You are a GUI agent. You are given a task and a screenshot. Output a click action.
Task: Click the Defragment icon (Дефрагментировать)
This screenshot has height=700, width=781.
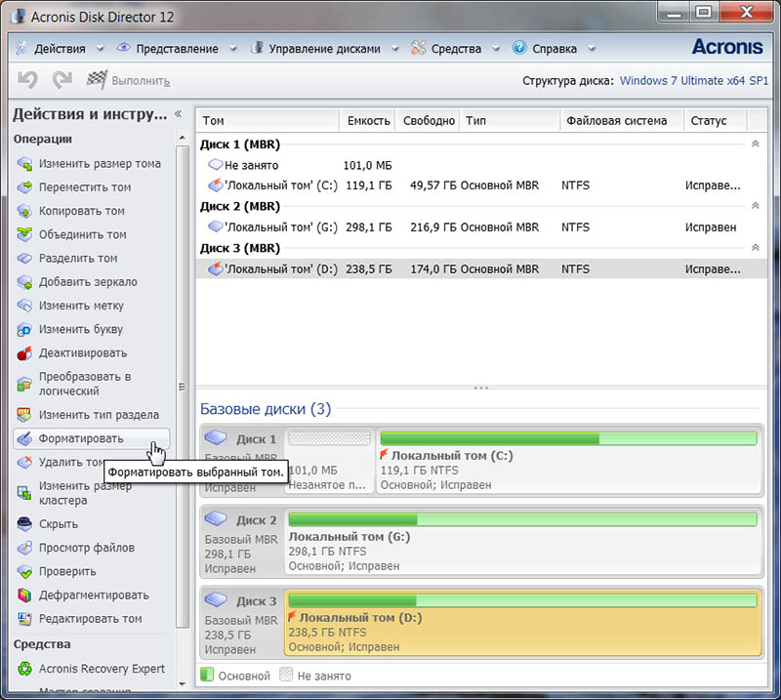coord(24,595)
